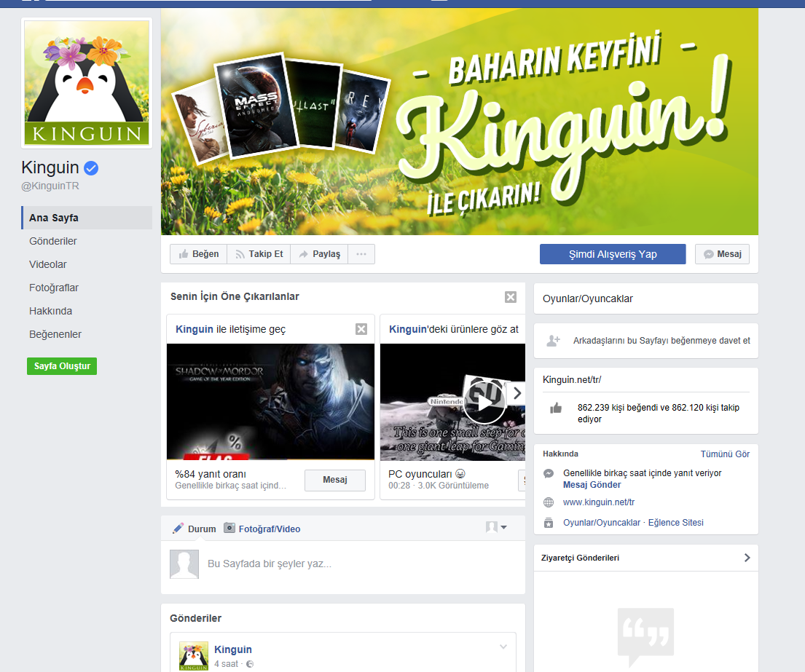
Task: Click the Eğlence Sitesi link
Action: click(x=675, y=523)
